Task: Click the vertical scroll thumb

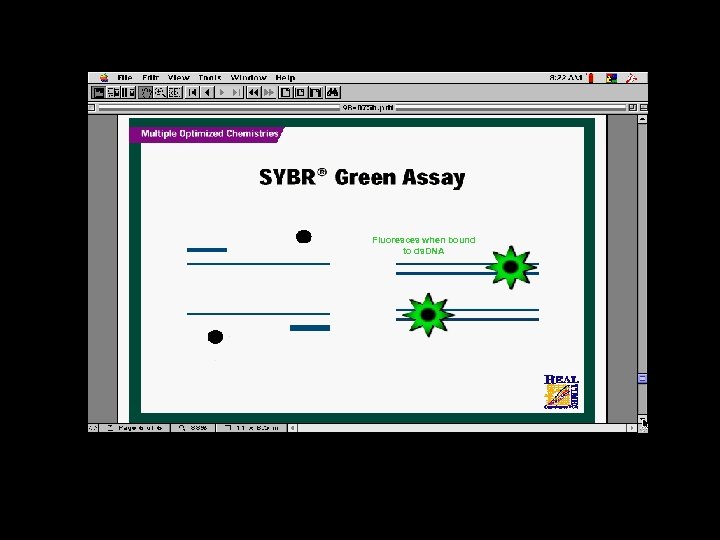Action: point(642,378)
